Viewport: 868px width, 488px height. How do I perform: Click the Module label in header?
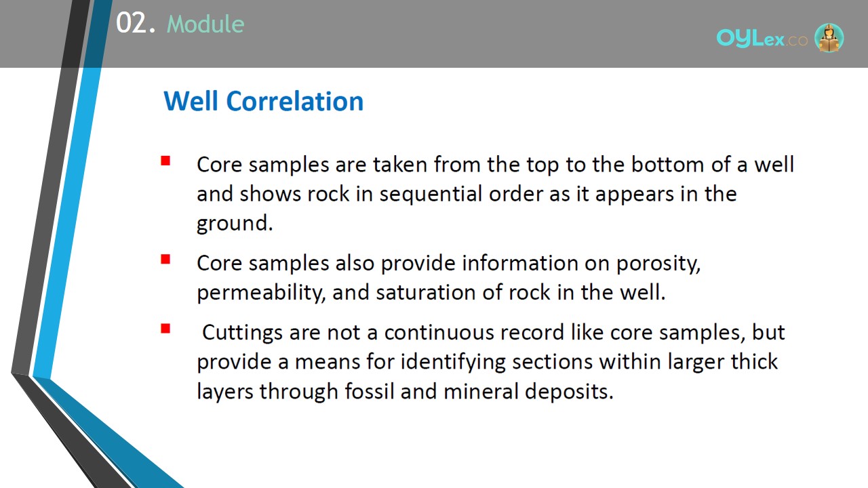click(x=205, y=24)
